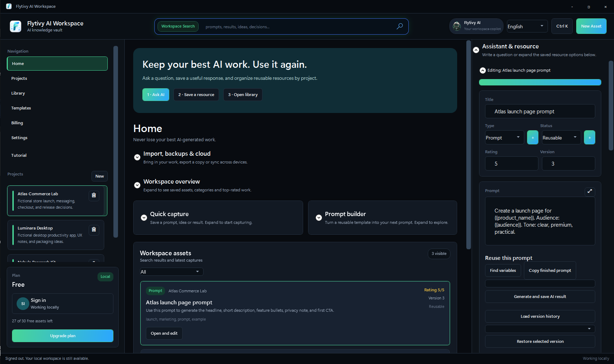Click the Prompt text area with launch page text
The width and height of the screenshot is (614, 364).
540,221
